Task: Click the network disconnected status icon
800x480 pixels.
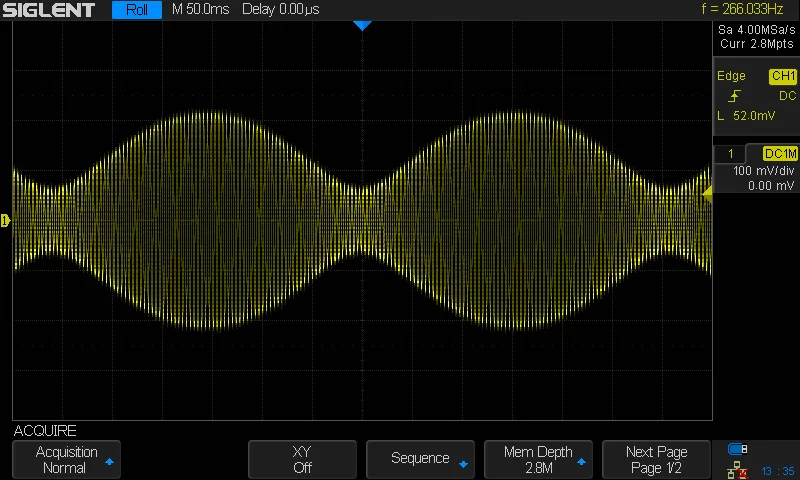Action: (x=737, y=470)
